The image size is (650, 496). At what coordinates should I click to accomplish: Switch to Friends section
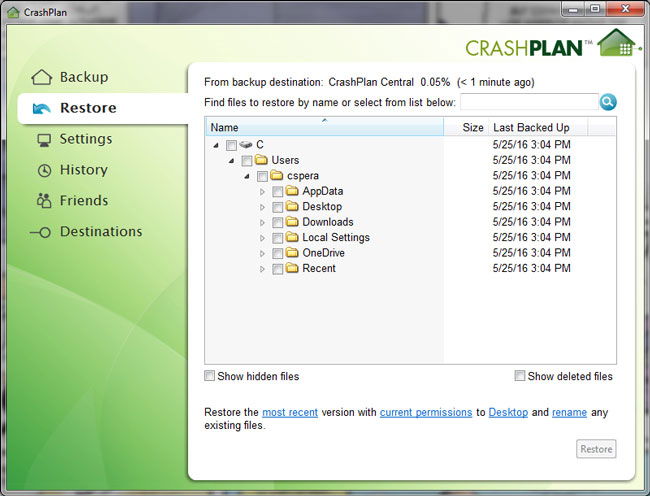click(84, 201)
